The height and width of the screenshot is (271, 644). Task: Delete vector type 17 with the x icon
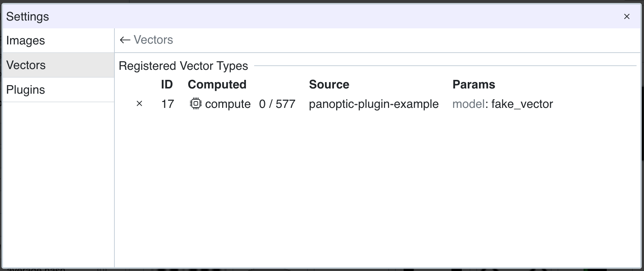[139, 103]
